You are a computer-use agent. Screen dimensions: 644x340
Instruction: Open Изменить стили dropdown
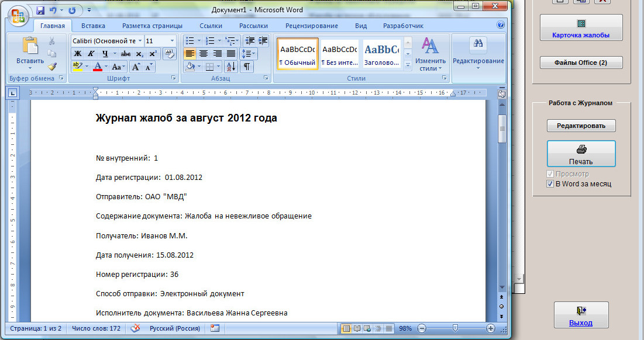pyautogui.click(x=430, y=54)
